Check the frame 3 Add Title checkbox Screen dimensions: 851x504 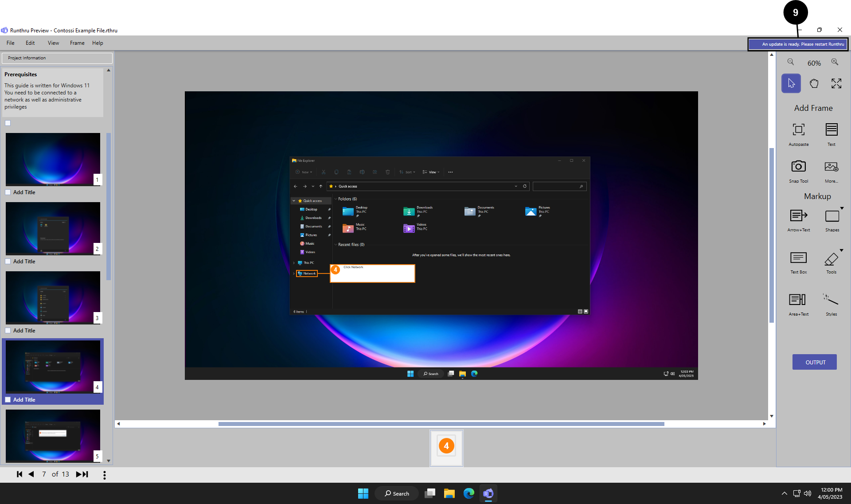coord(8,331)
